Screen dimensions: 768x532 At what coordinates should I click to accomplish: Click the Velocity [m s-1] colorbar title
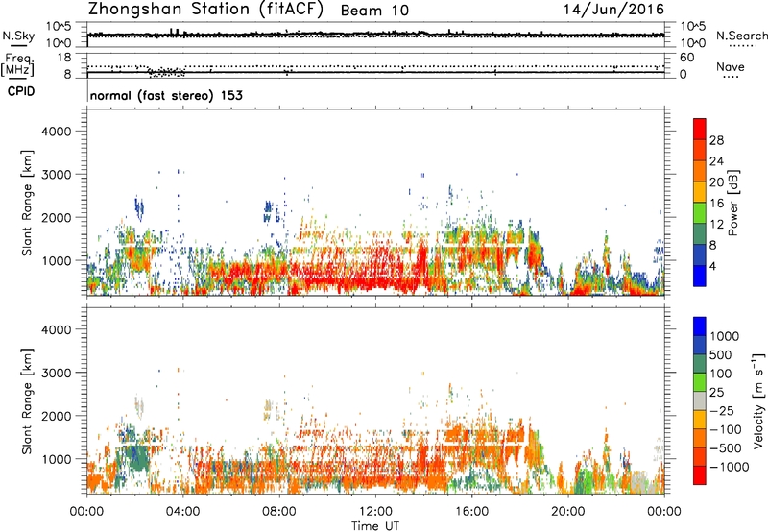[x=758, y=400]
